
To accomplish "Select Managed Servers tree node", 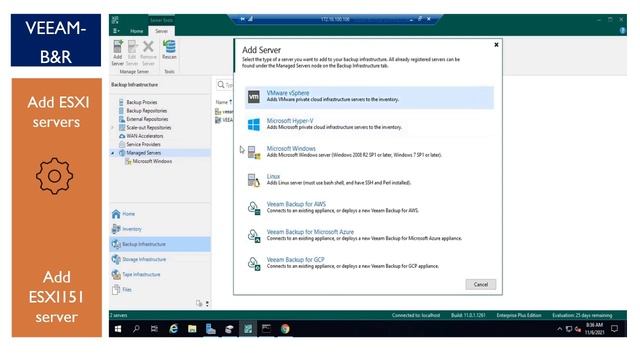I will click(143, 153).
